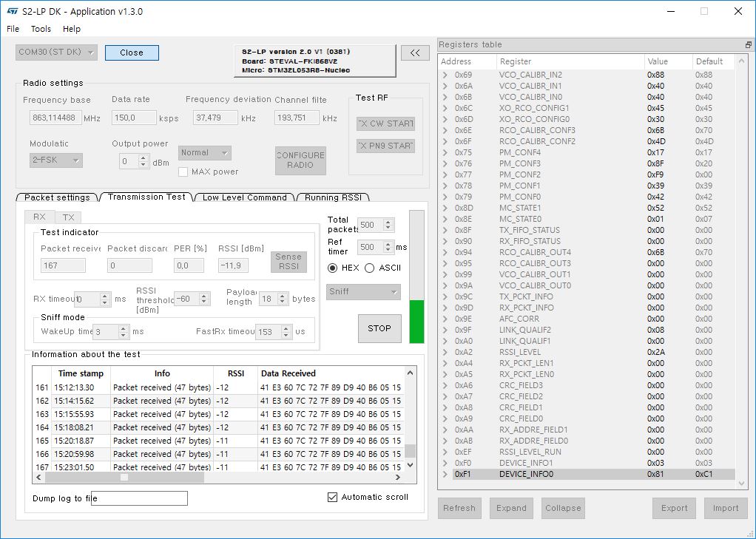This screenshot has height=539, width=756.
Task: Increase Total packets stepper up arrow
Action: pos(388,222)
